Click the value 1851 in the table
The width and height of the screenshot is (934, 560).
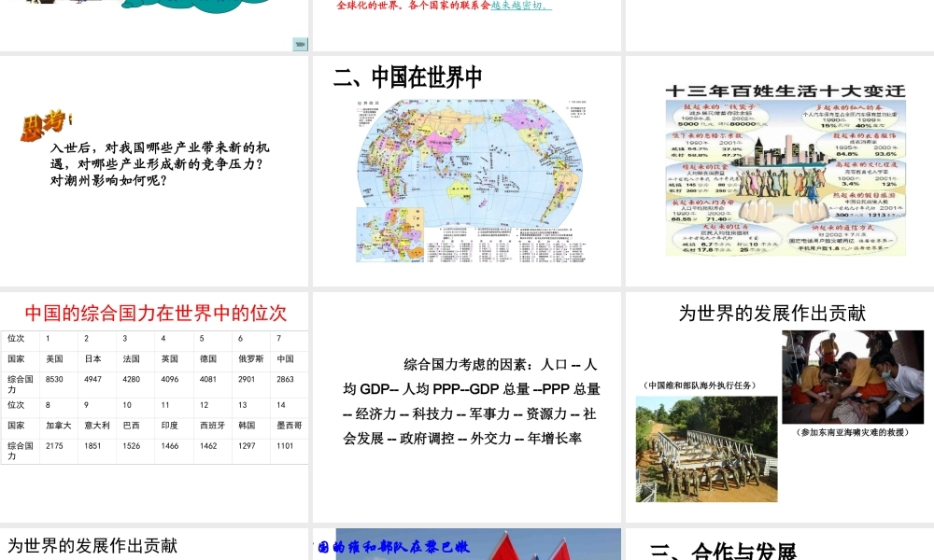coord(92,446)
